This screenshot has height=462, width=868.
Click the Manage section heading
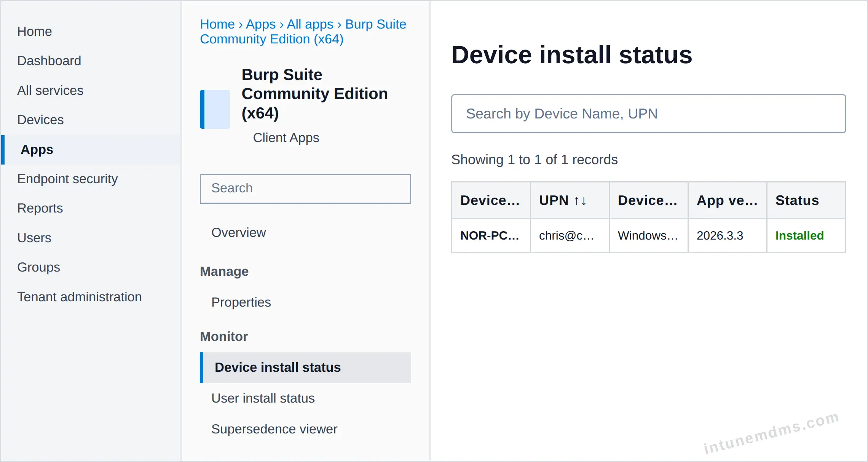pos(224,271)
